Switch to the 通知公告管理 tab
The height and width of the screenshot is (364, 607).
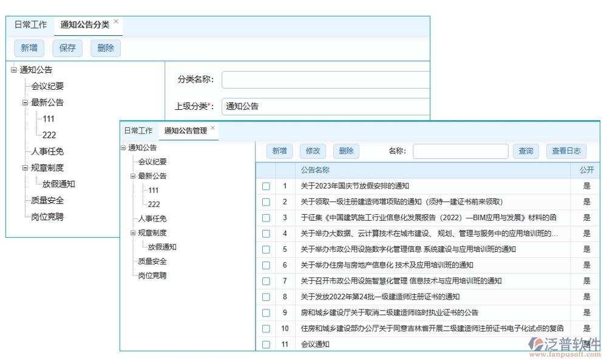[184, 130]
